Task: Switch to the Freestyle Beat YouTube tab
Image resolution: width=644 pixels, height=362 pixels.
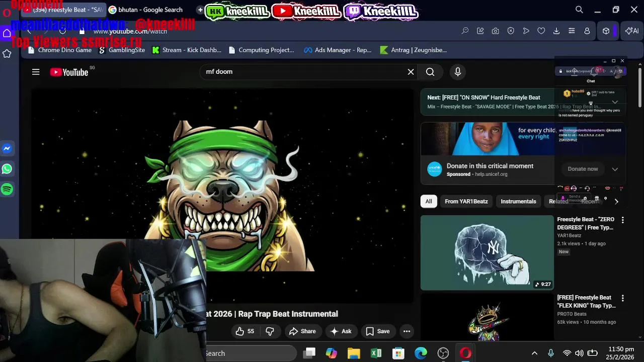Action: tap(63, 10)
